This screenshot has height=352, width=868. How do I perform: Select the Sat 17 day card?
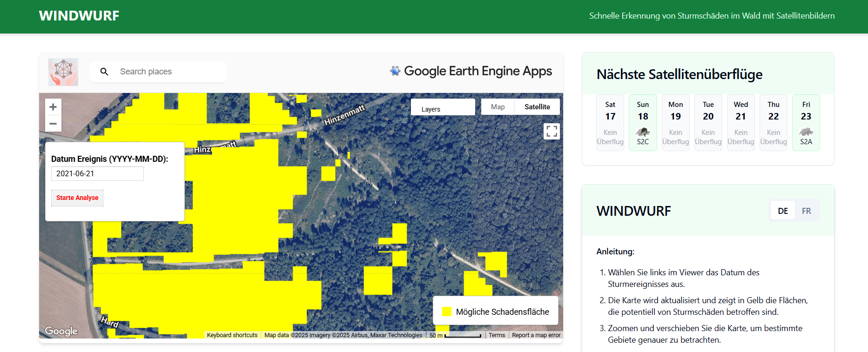[x=610, y=123]
